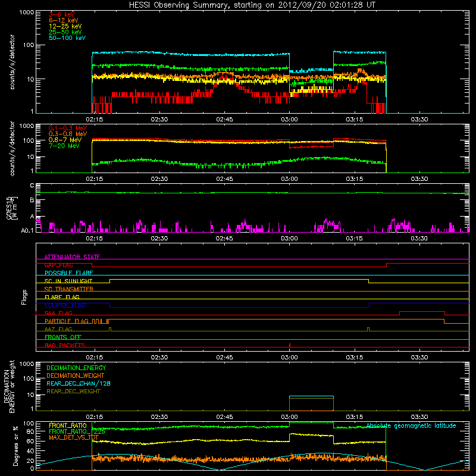Click the DECIMATION_WEIGHT legend label

[x=76, y=376]
